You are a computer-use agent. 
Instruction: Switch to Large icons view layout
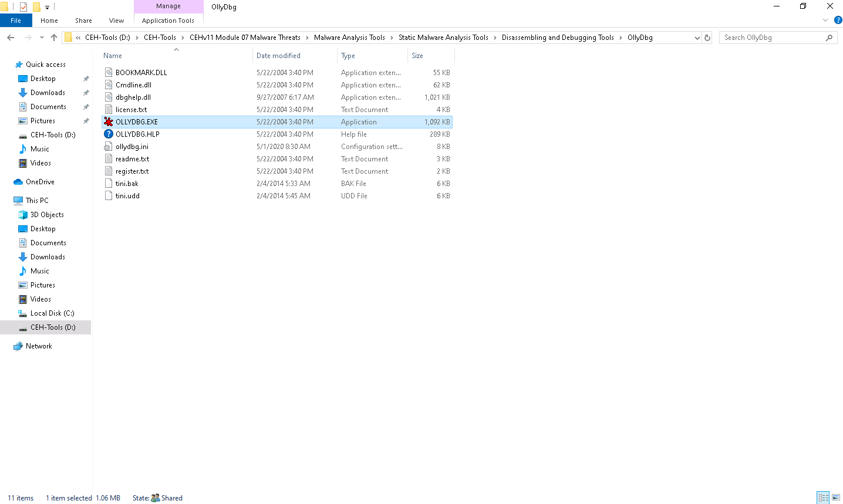coord(836,498)
